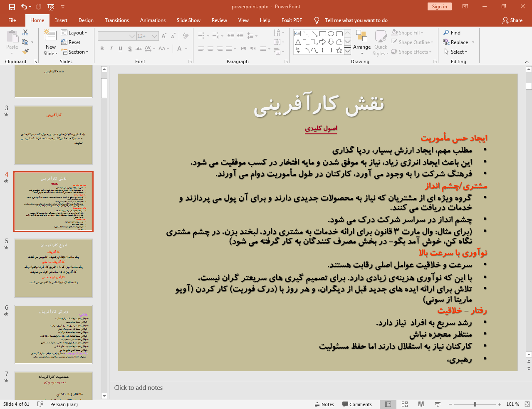532x409 pixels.
Task: Toggle Bold formatting
Action: 102,49
